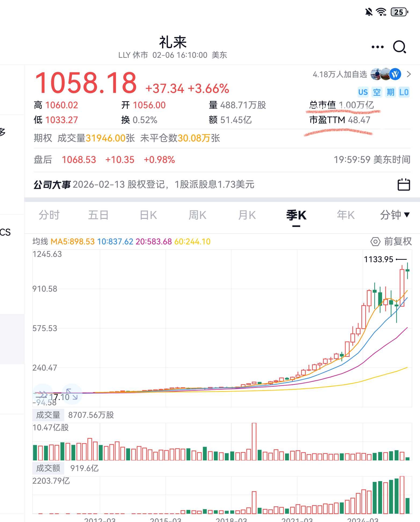Tap the after-hours price 1068.53

79,160
